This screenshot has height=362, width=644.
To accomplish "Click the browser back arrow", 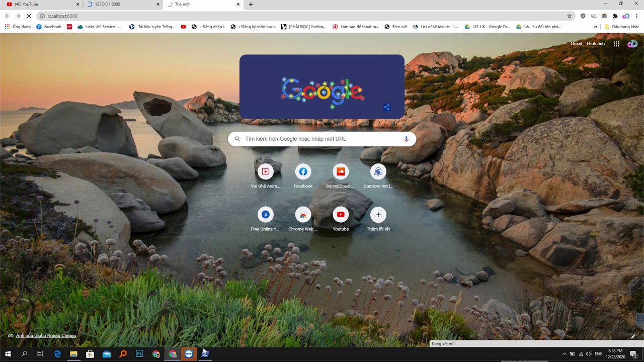I will pos(7,16).
